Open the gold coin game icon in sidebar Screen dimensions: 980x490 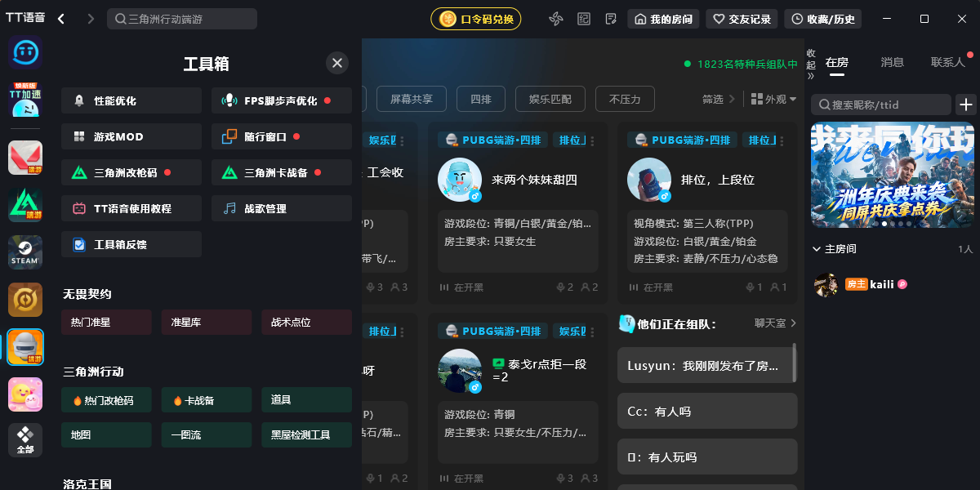[25, 300]
